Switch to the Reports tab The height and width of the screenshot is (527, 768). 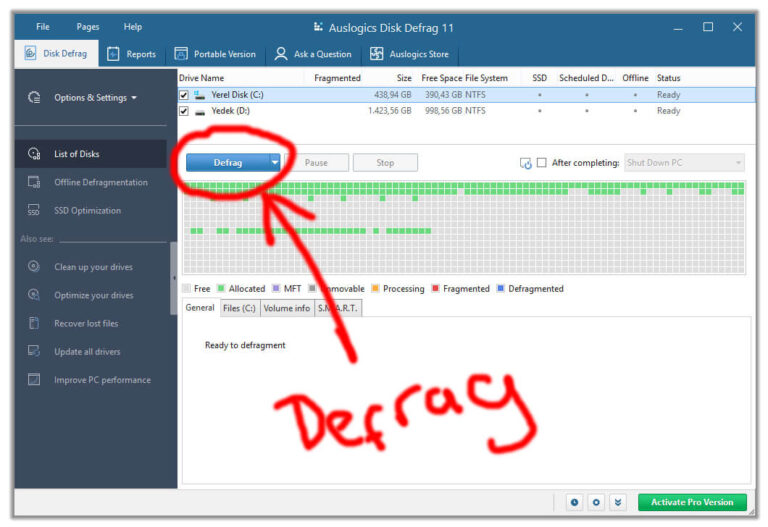132,54
